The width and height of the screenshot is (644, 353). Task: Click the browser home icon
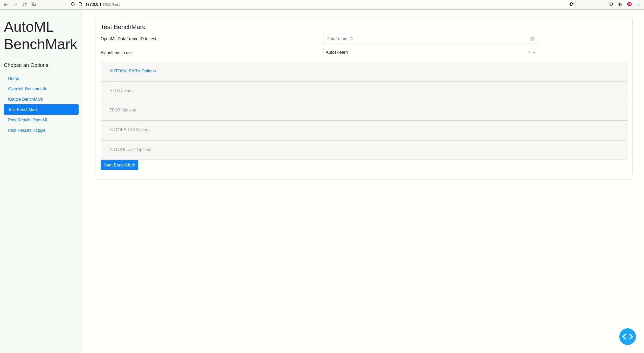point(34,4)
